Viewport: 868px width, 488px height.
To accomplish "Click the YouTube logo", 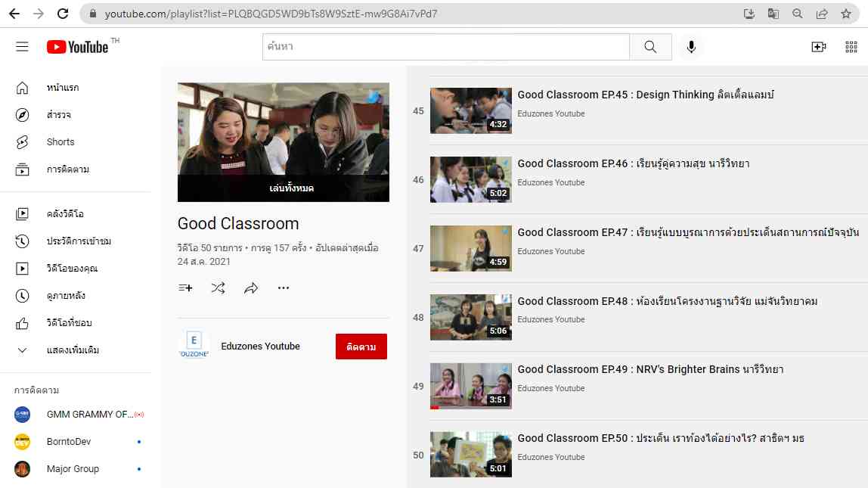I will 78,47.
